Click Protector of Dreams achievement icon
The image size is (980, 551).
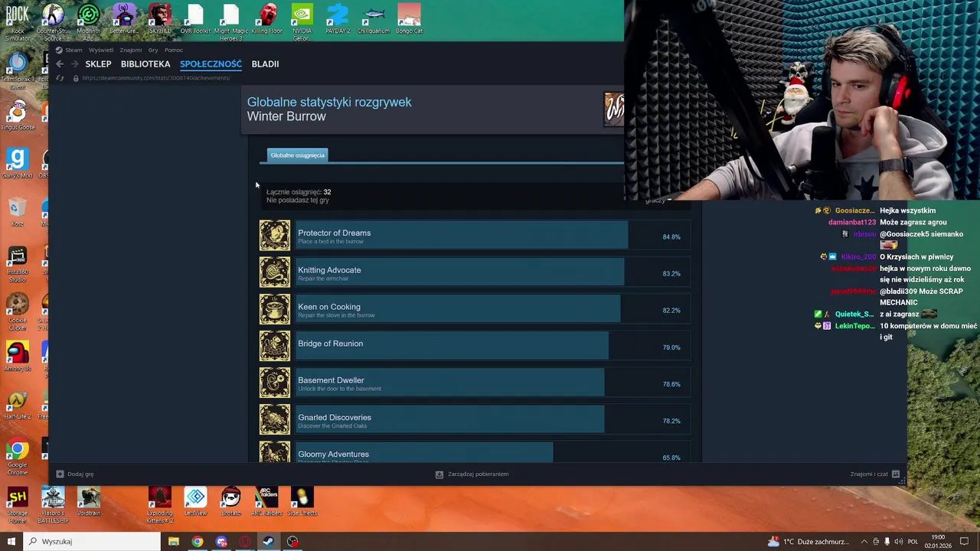point(275,236)
